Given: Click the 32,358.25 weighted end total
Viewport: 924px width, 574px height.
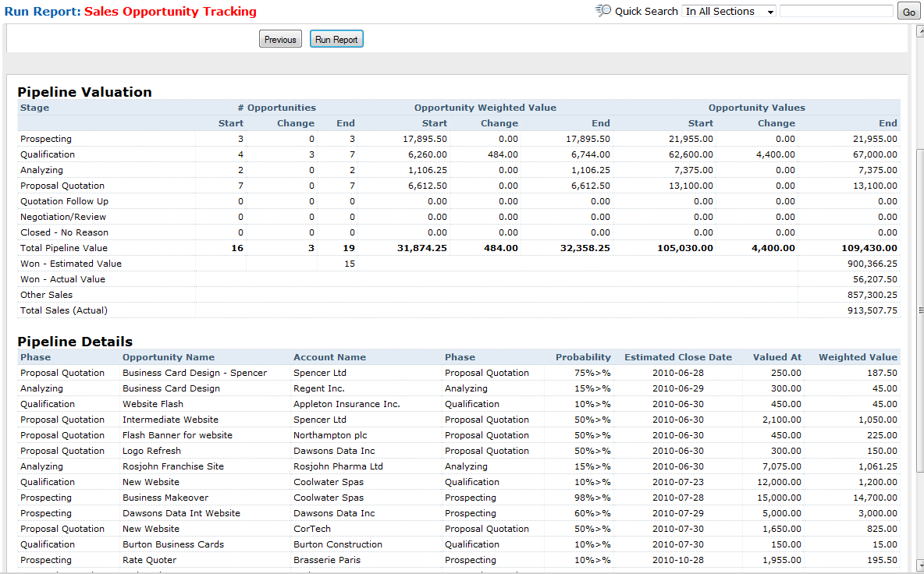Looking at the screenshot, I should tap(585, 248).
